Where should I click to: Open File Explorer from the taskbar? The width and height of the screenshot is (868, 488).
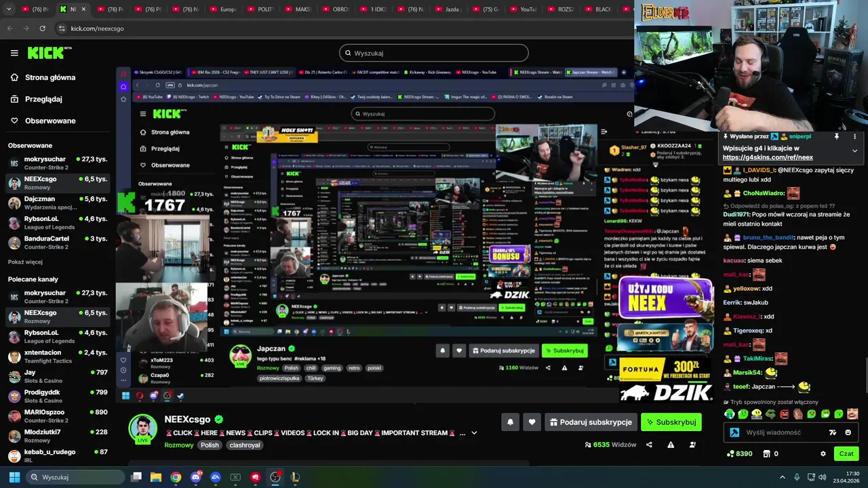coord(156,477)
